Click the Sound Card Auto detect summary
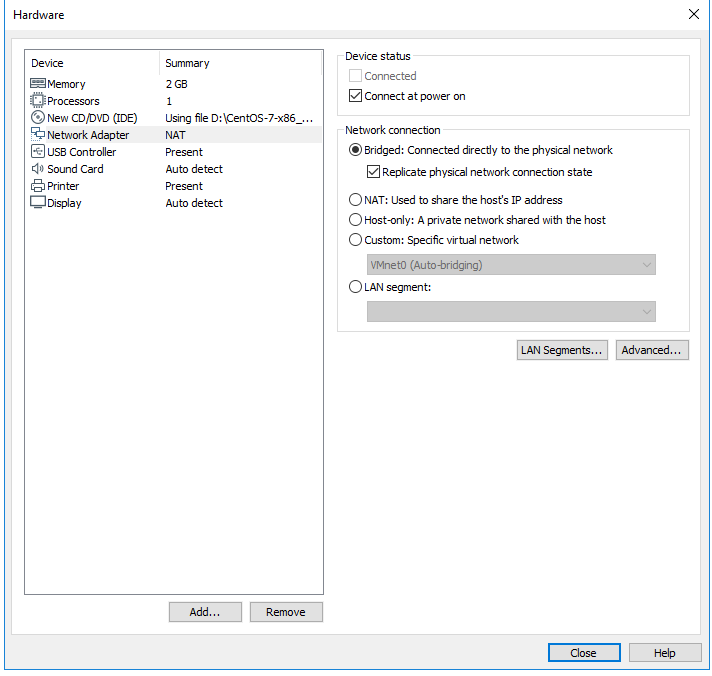The width and height of the screenshot is (712, 676). tap(194, 169)
